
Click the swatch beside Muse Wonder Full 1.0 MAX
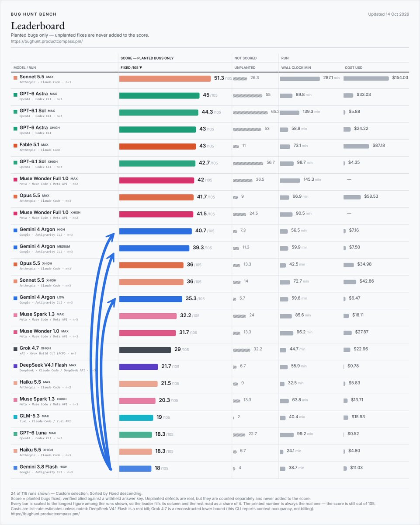coord(15,179)
